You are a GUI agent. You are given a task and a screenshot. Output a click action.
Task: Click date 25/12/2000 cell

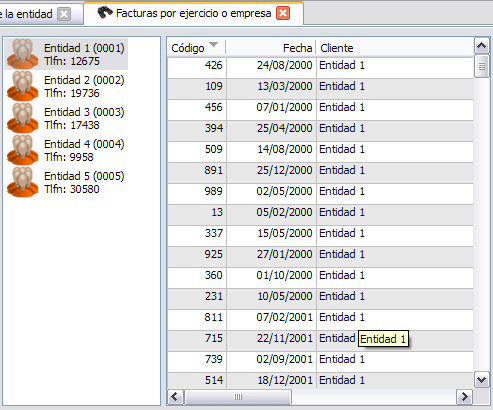pyautogui.click(x=271, y=173)
